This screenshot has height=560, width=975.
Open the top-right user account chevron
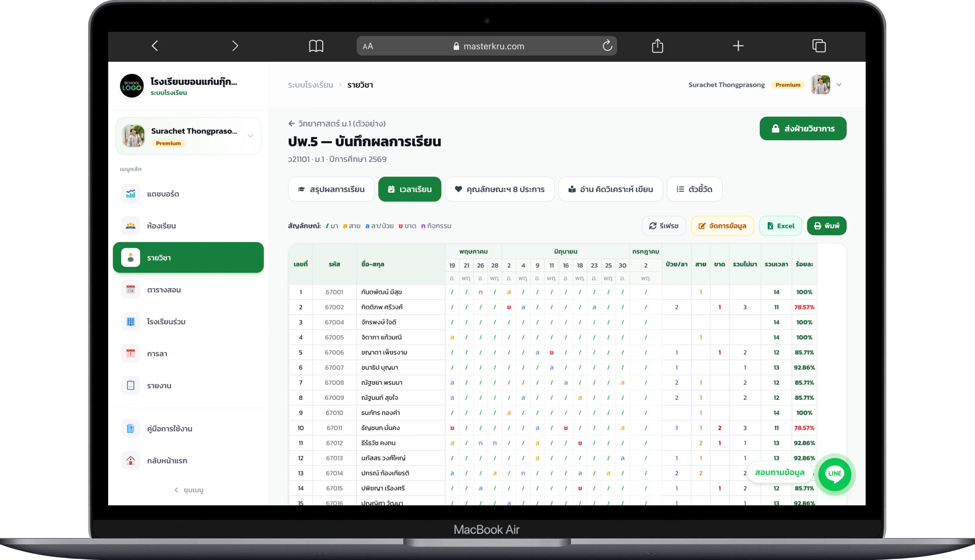(839, 85)
